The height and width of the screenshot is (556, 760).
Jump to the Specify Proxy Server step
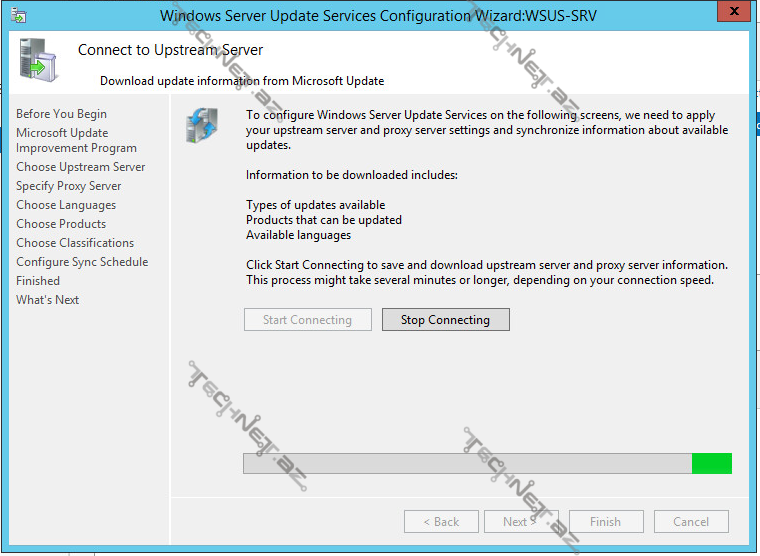68,186
